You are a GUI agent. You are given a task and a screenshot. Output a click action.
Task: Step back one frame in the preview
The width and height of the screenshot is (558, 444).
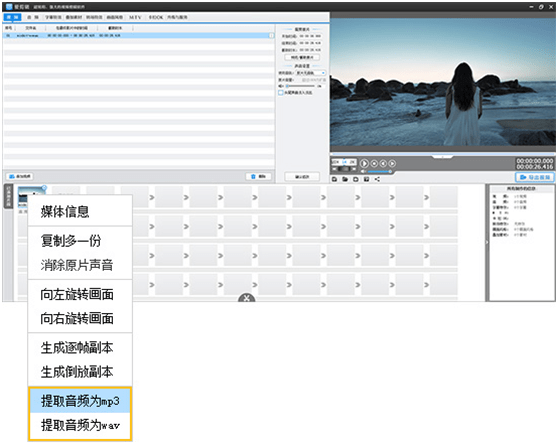coord(383,163)
